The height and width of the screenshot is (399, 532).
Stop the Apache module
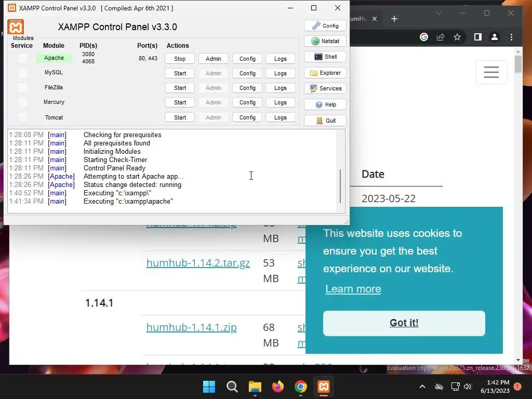[x=180, y=59]
